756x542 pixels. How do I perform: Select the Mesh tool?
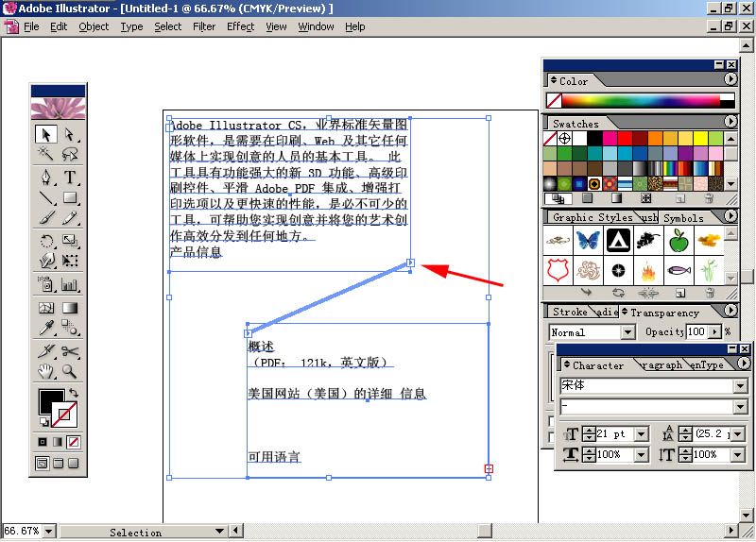click(46, 308)
